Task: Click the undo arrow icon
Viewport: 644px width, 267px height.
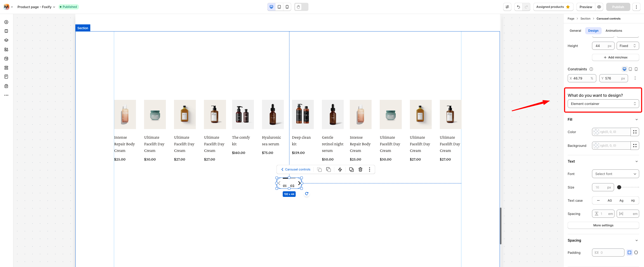Action: pos(518,7)
